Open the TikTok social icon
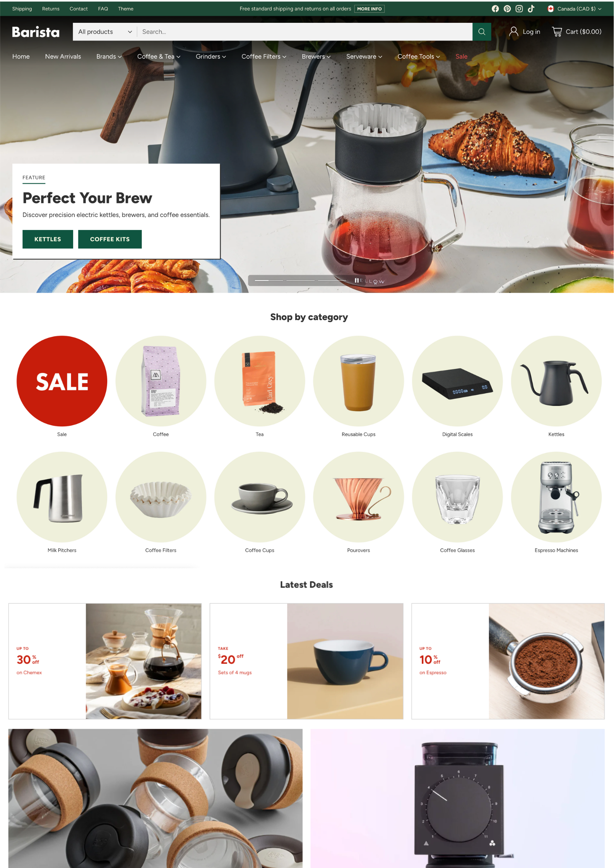The width and height of the screenshot is (614, 868). 531,9
